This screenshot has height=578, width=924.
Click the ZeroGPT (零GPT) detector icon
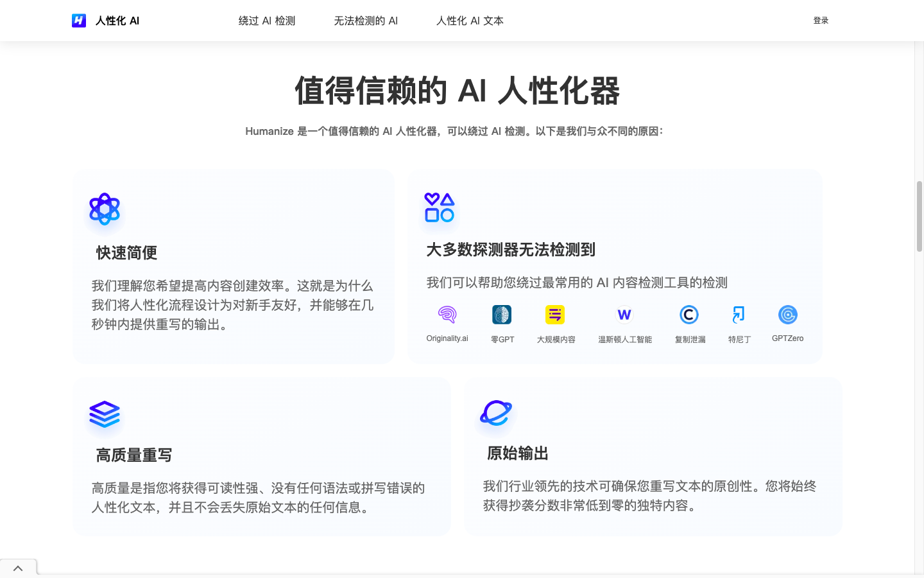(502, 315)
